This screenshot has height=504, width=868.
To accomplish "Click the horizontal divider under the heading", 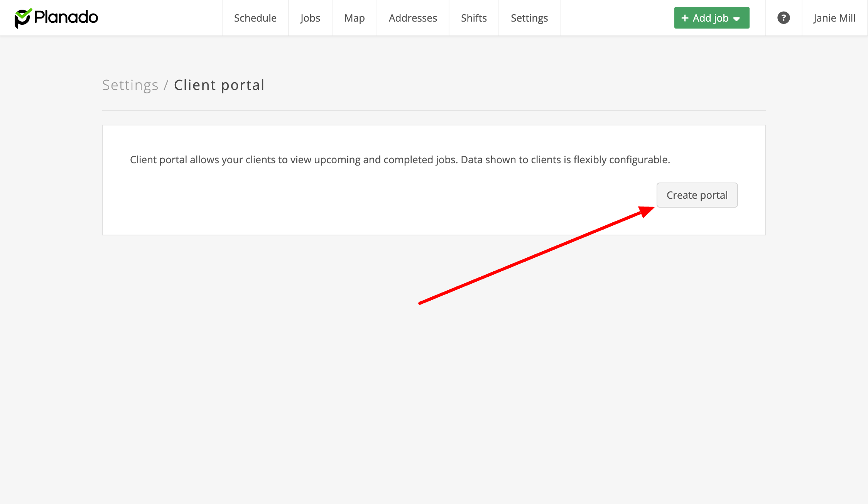I will pyautogui.click(x=434, y=110).
